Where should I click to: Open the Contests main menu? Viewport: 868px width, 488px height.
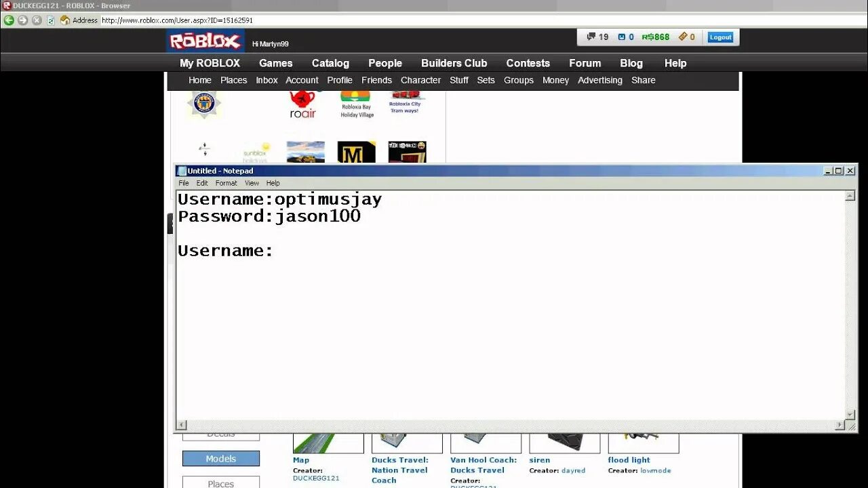pyautogui.click(x=528, y=63)
